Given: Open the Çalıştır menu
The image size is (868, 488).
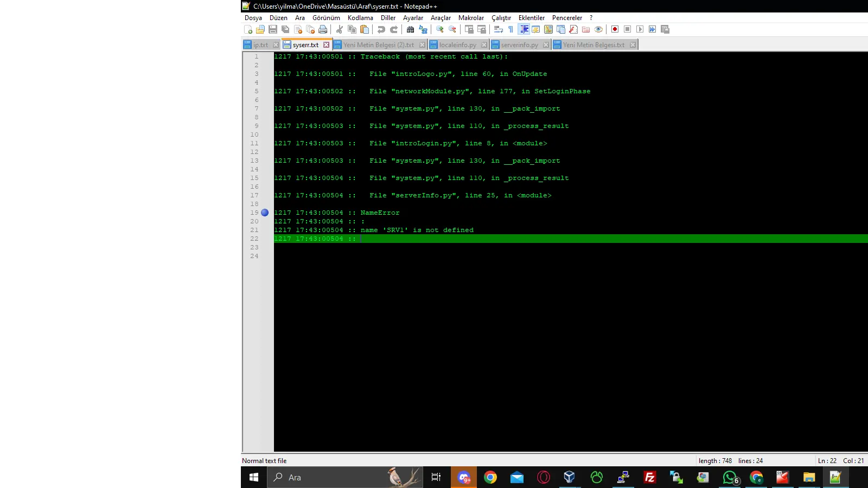Looking at the screenshot, I should pos(501,18).
